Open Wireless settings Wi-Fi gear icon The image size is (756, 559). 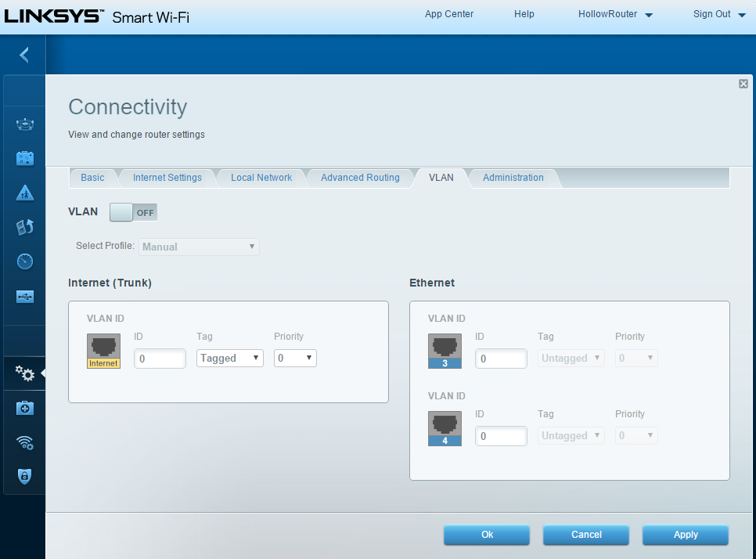(25, 442)
